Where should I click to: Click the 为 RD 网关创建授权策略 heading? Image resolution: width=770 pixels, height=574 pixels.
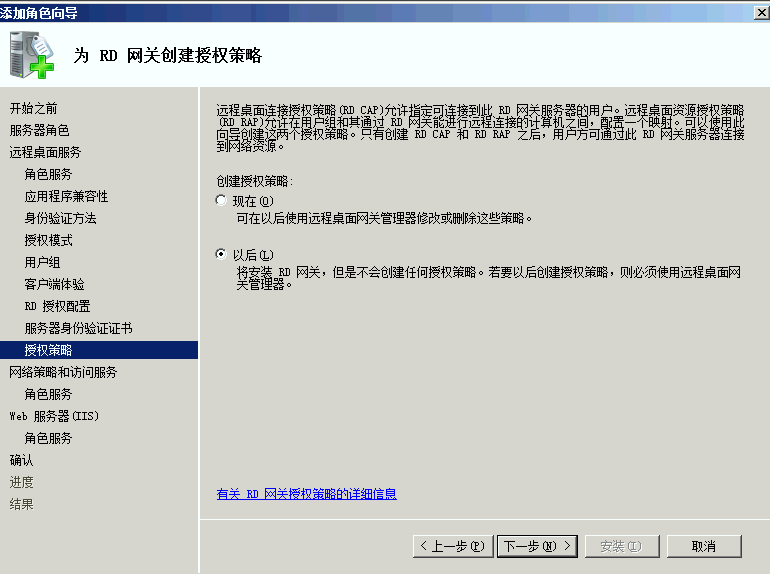click(167, 55)
